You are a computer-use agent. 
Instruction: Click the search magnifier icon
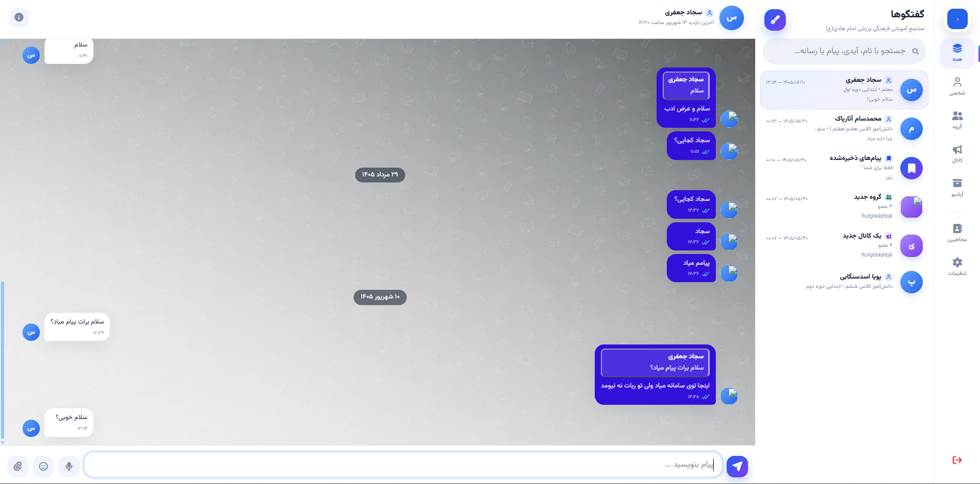click(915, 51)
